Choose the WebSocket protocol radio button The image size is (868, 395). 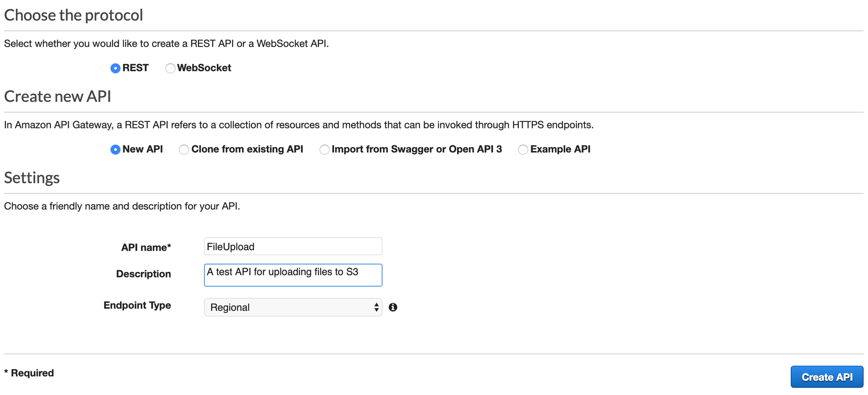point(170,68)
